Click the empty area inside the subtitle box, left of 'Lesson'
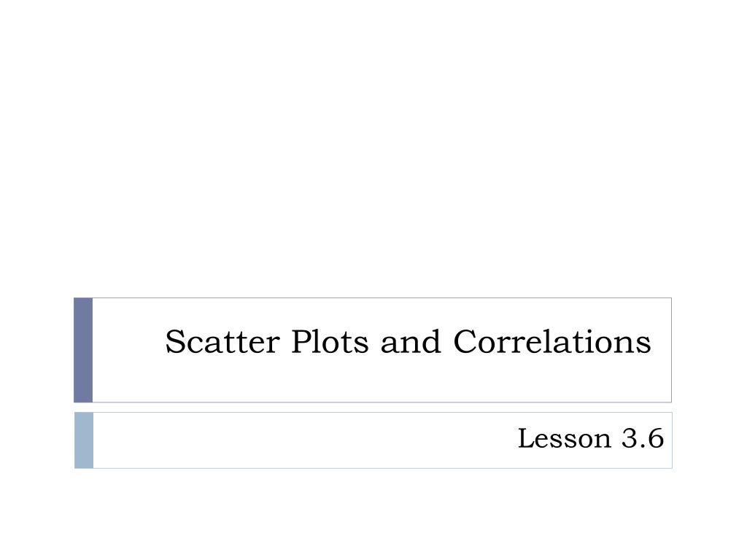The height and width of the screenshot is (560, 747). [x=305, y=440]
